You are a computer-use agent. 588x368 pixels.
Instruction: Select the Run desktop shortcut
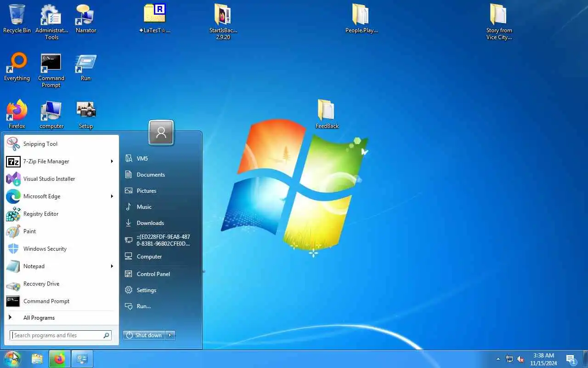click(86, 67)
